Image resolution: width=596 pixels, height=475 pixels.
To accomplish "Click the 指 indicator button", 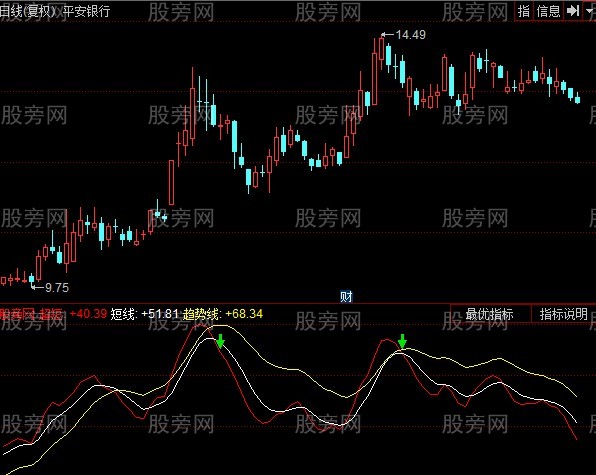I will coord(524,11).
